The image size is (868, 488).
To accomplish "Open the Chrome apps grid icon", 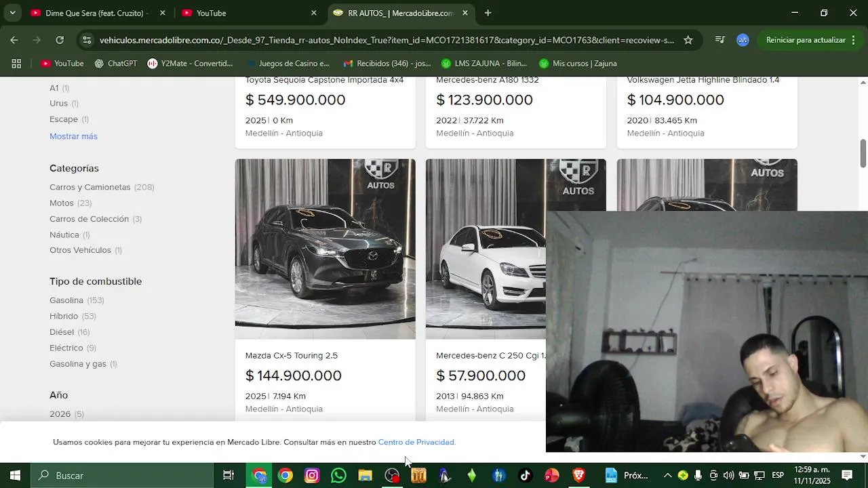I will [x=16, y=64].
